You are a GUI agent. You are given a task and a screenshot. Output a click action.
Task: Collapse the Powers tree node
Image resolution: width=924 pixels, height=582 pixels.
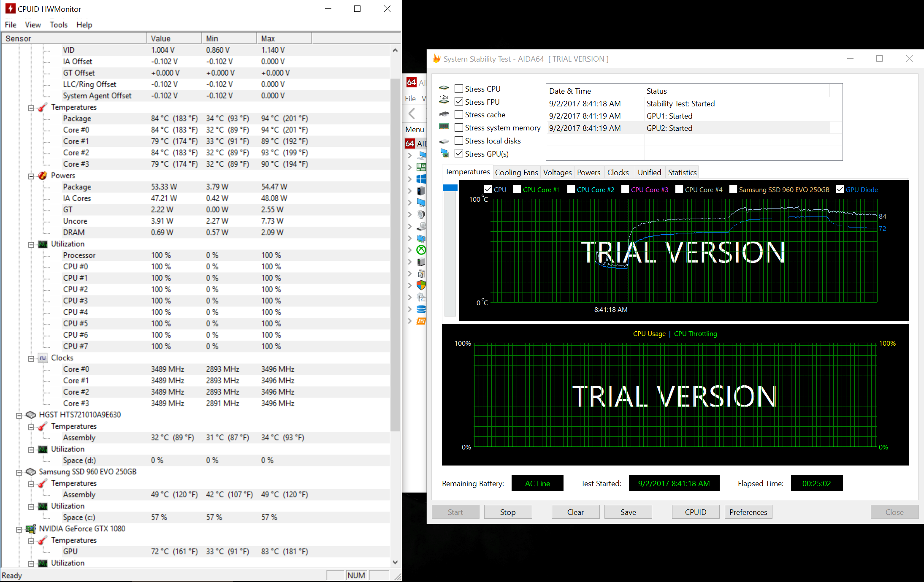[31, 176]
